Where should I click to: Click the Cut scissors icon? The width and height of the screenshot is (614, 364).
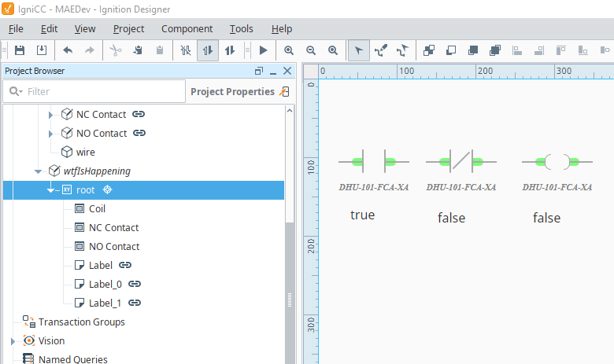pos(116,50)
